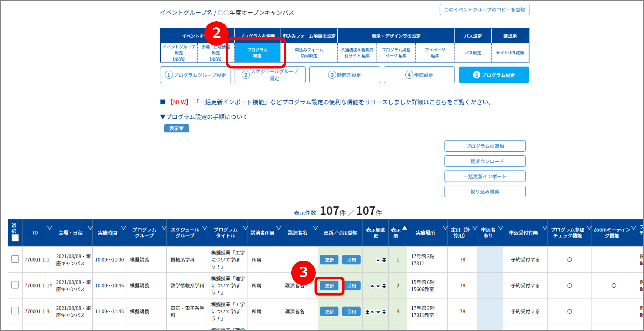Open the 実施時間 column filter triangle

pyautogui.click(x=124, y=228)
